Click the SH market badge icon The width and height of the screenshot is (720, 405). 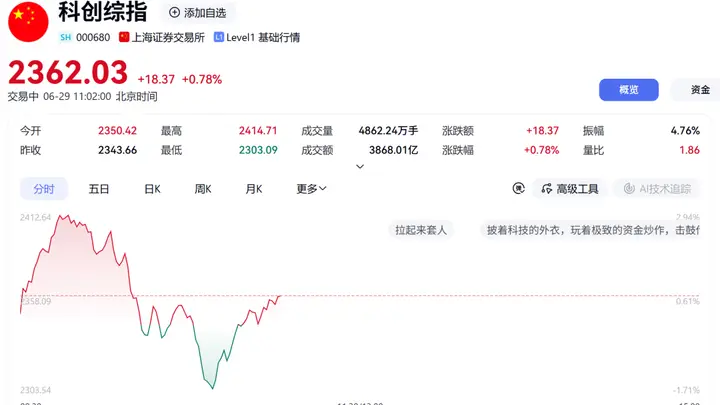point(66,37)
